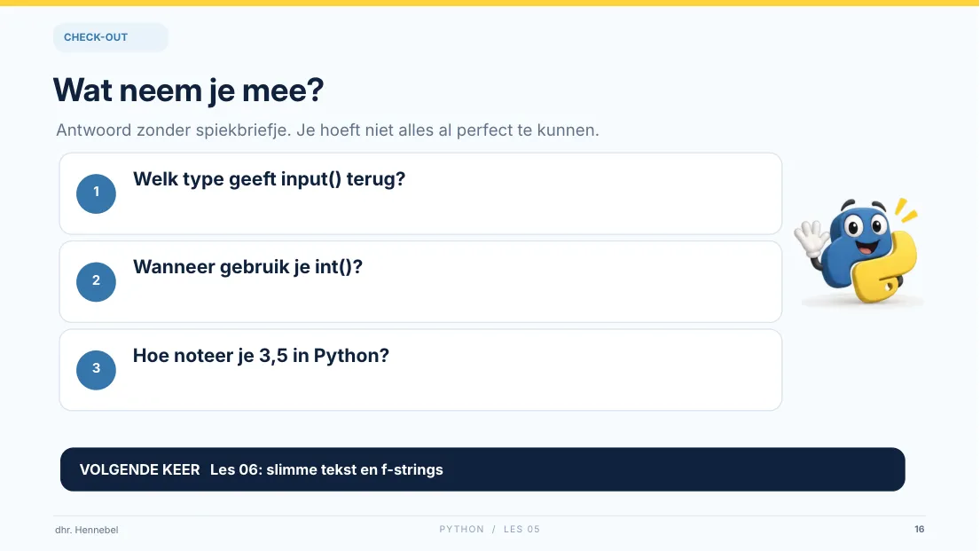The height and width of the screenshot is (551, 980).
Task: Select the 'Hoe noteer je 3,5 in Python?' question
Action: tap(261, 355)
